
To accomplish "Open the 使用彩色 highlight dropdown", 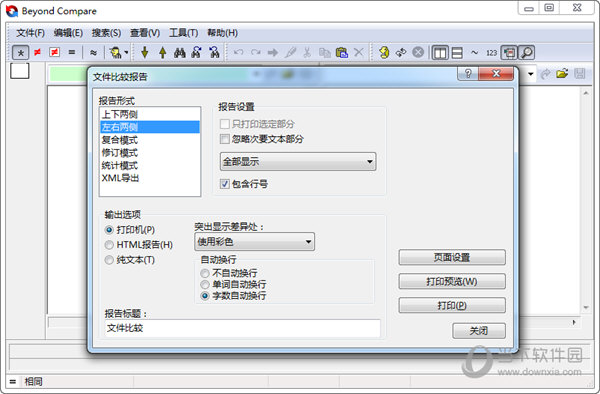I will pos(254,242).
